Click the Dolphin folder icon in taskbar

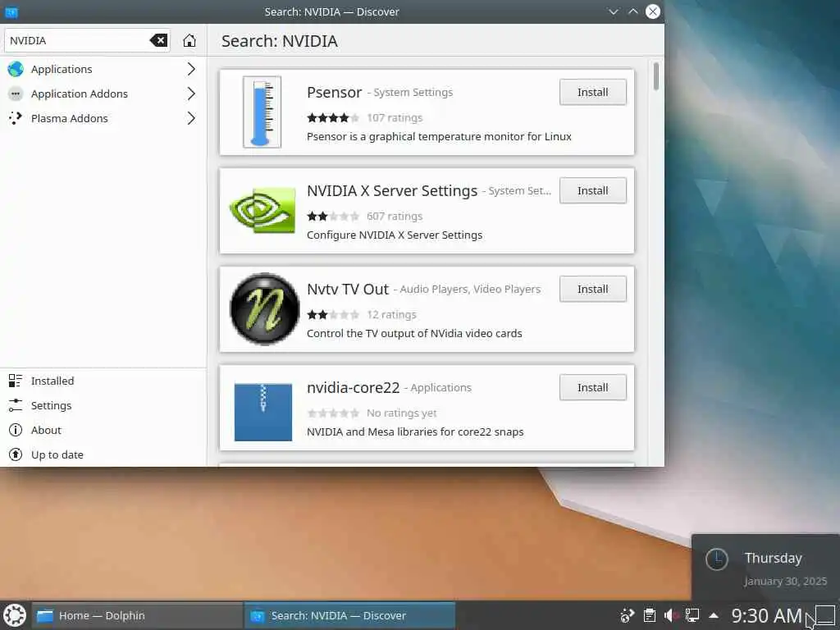point(45,615)
